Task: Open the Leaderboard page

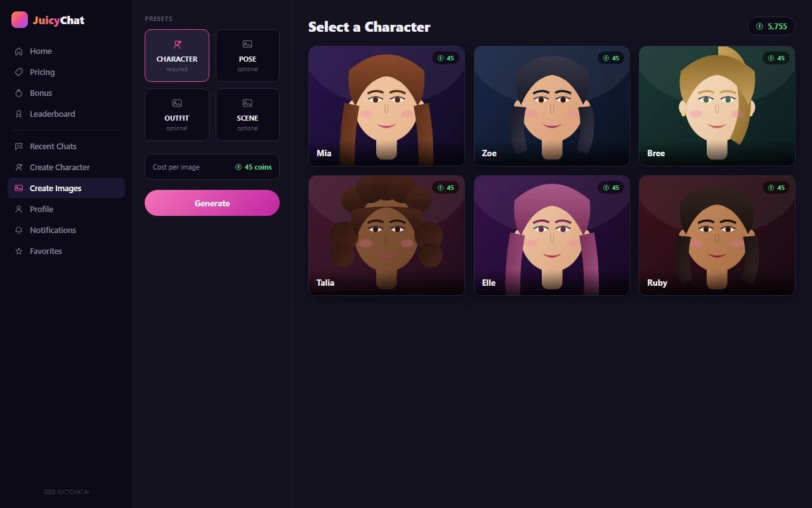Action: [x=66, y=114]
